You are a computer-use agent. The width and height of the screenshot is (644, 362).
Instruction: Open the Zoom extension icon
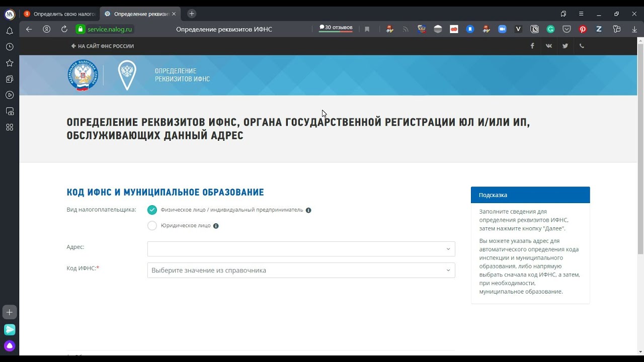(502, 29)
